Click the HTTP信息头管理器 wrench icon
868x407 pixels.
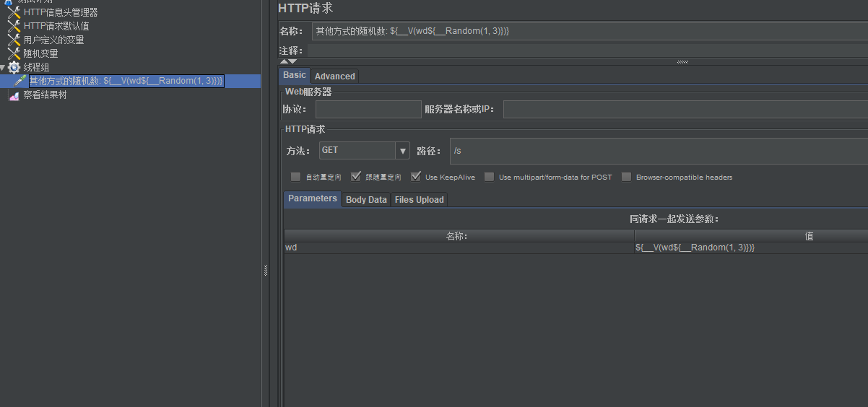click(x=14, y=12)
